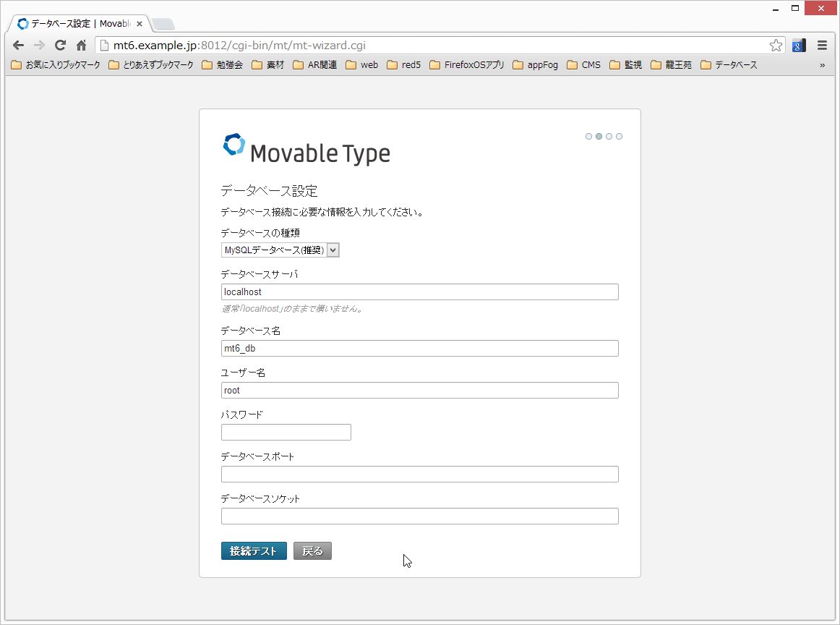This screenshot has width=840, height=625.
Task: Click the 接続テスト button
Action: coord(254,551)
